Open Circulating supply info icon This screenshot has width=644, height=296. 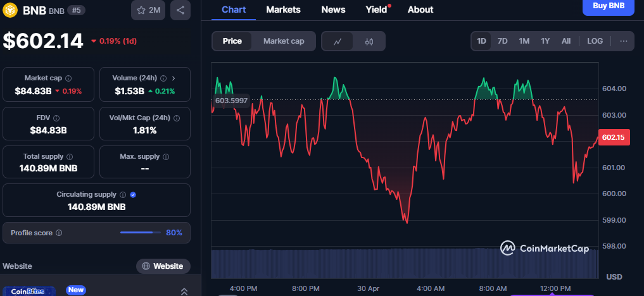122,195
